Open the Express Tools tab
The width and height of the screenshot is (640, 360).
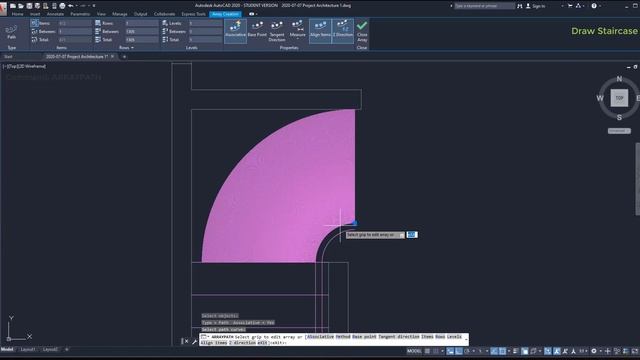pos(193,14)
